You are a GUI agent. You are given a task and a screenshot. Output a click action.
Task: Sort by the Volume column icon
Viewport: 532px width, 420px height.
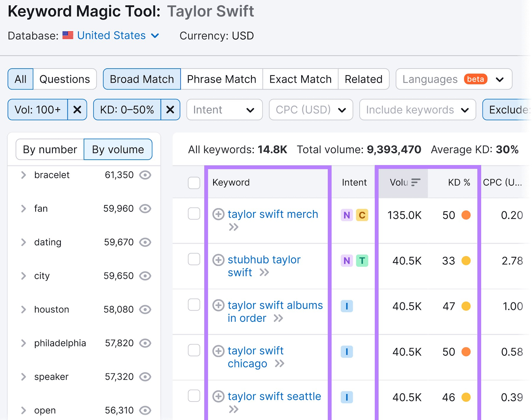pos(415,182)
